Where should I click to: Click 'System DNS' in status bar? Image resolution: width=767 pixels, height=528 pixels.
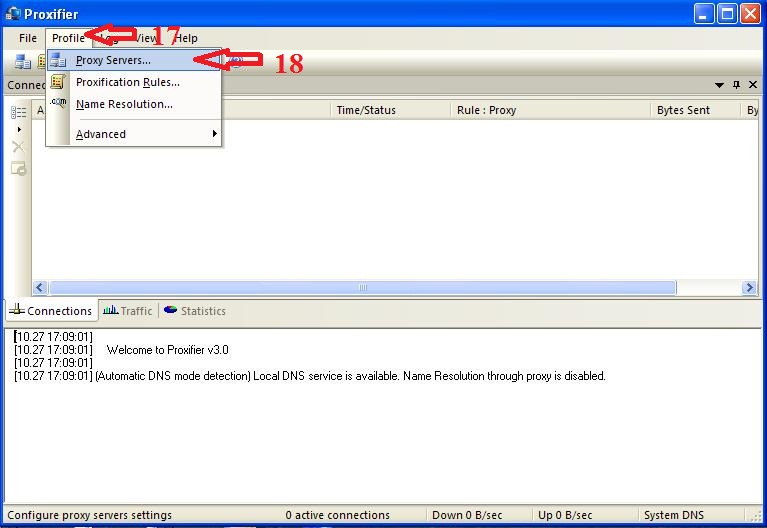674,515
